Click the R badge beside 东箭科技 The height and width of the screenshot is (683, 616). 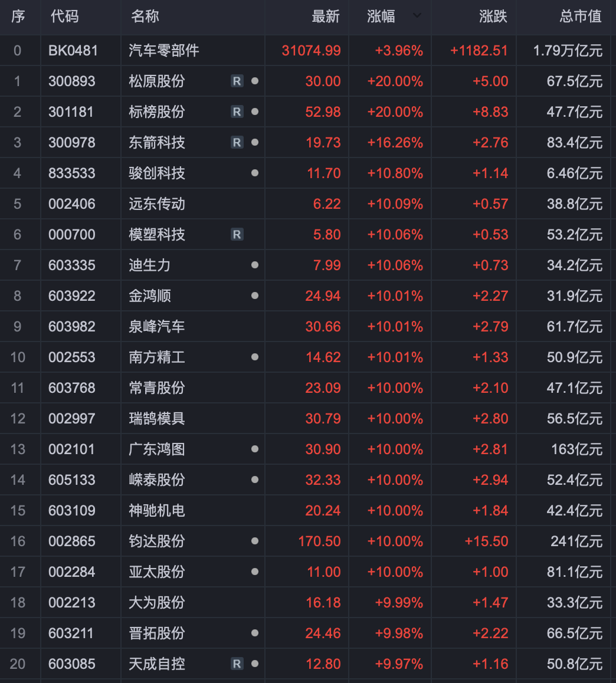tap(237, 143)
